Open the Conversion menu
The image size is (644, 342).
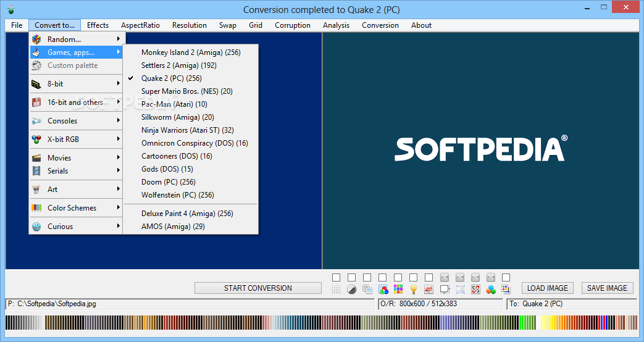pyautogui.click(x=380, y=25)
